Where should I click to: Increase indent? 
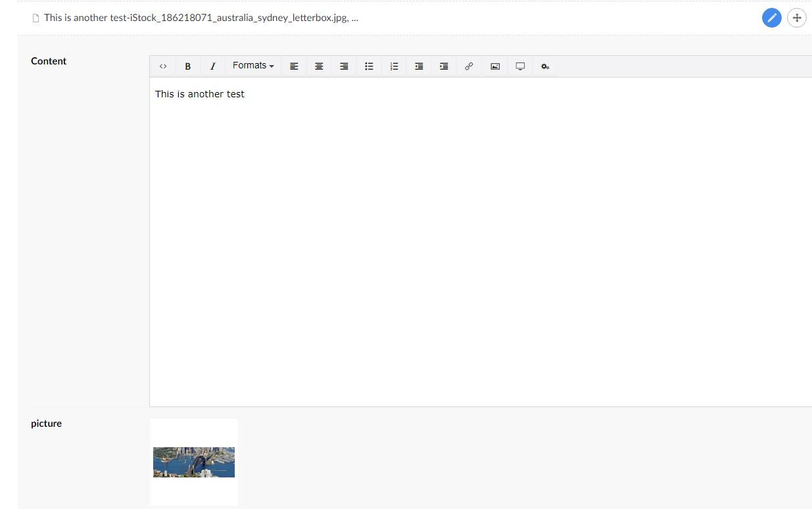click(444, 66)
